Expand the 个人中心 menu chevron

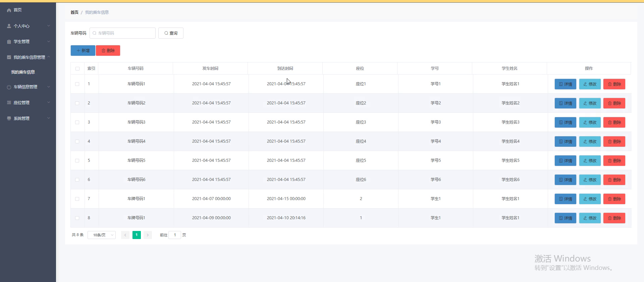49,26
